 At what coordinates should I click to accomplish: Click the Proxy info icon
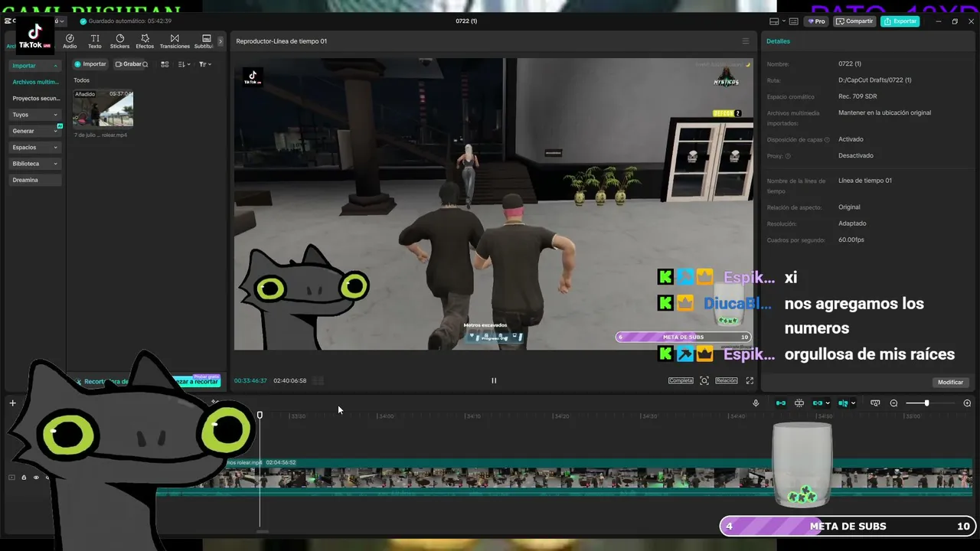click(788, 156)
